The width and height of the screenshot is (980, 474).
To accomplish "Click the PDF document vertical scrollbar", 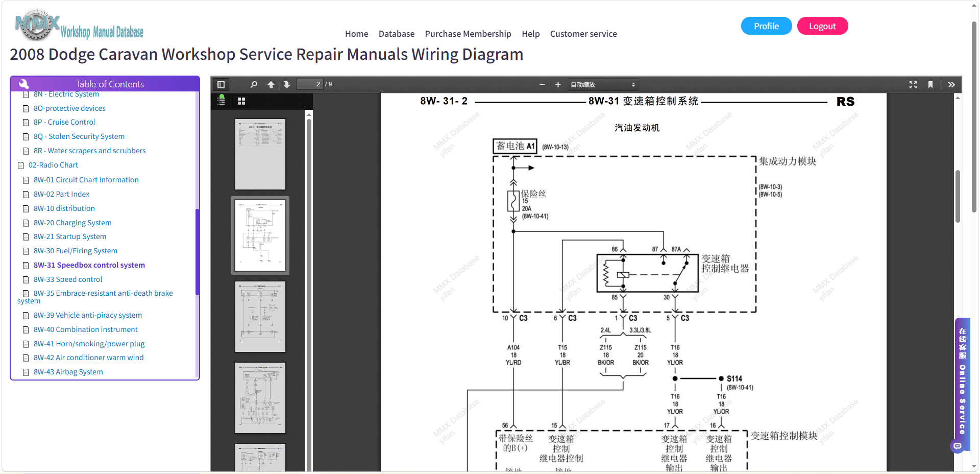I will coord(958,197).
